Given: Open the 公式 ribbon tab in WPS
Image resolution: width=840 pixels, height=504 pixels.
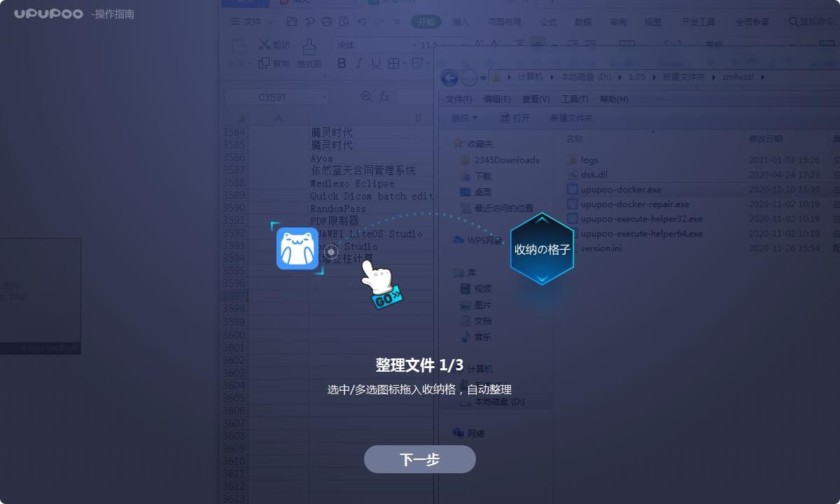Looking at the screenshot, I should coord(548,22).
